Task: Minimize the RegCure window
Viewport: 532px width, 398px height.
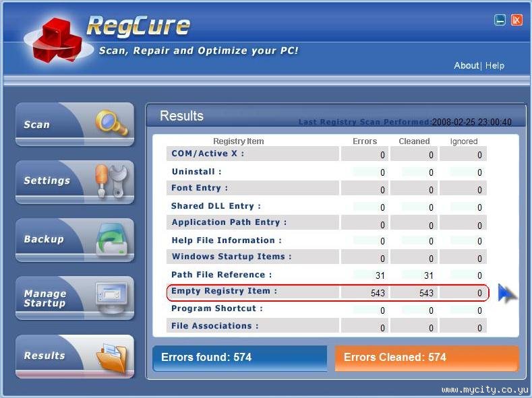Action: coord(500,20)
